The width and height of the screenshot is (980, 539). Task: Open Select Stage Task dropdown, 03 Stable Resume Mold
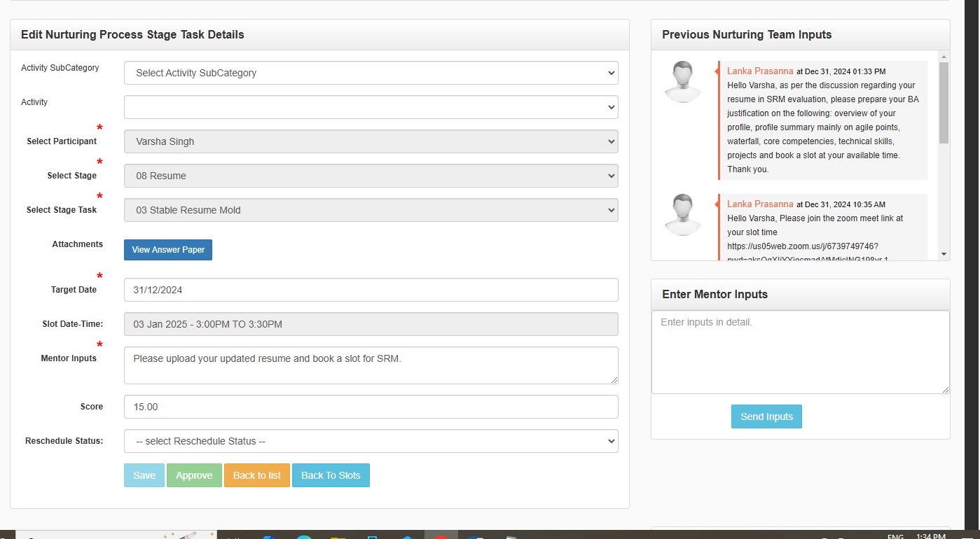click(371, 210)
